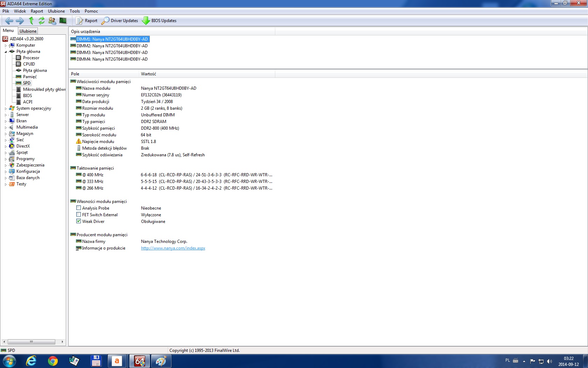Select CPUID in the tree
The image size is (588, 368).
[x=29, y=64]
